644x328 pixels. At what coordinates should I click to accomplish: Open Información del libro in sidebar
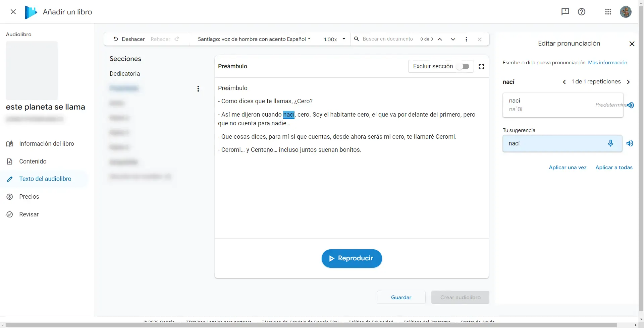click(47, 144)
